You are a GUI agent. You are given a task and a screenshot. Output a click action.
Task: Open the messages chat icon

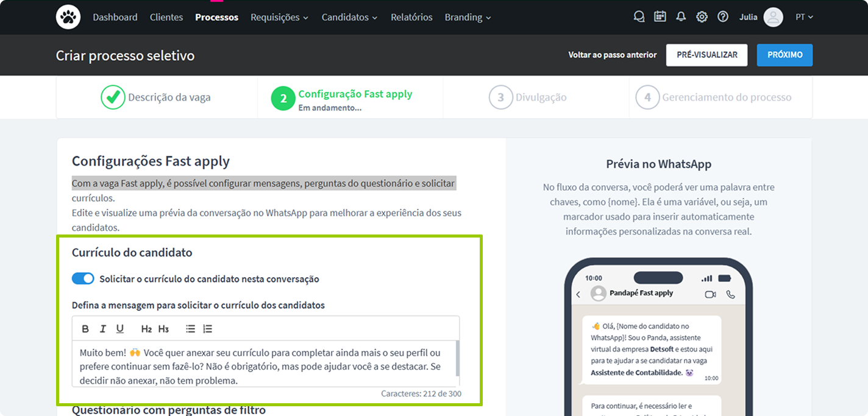639,16
